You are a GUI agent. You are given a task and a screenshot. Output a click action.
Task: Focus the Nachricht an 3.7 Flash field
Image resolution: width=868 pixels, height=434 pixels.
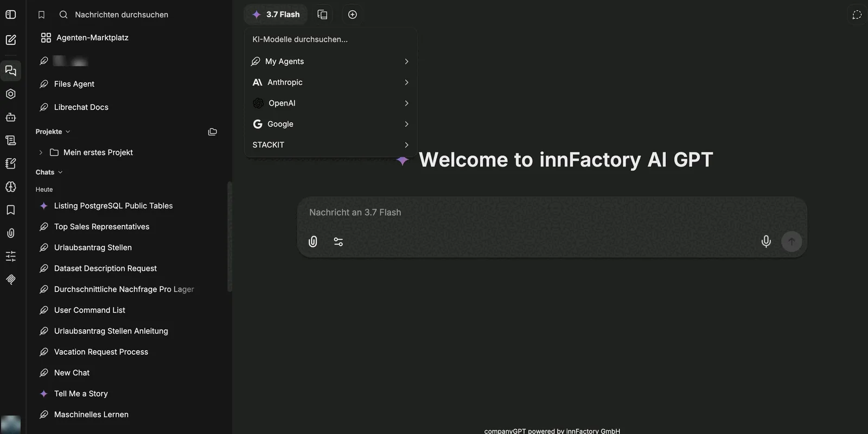tap(552, 213)
